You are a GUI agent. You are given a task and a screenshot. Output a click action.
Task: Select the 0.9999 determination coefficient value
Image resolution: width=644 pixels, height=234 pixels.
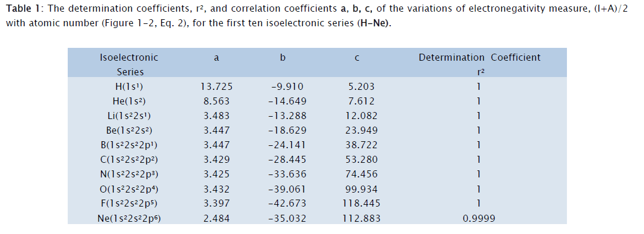pyautogui.click(x=479, y=218)
